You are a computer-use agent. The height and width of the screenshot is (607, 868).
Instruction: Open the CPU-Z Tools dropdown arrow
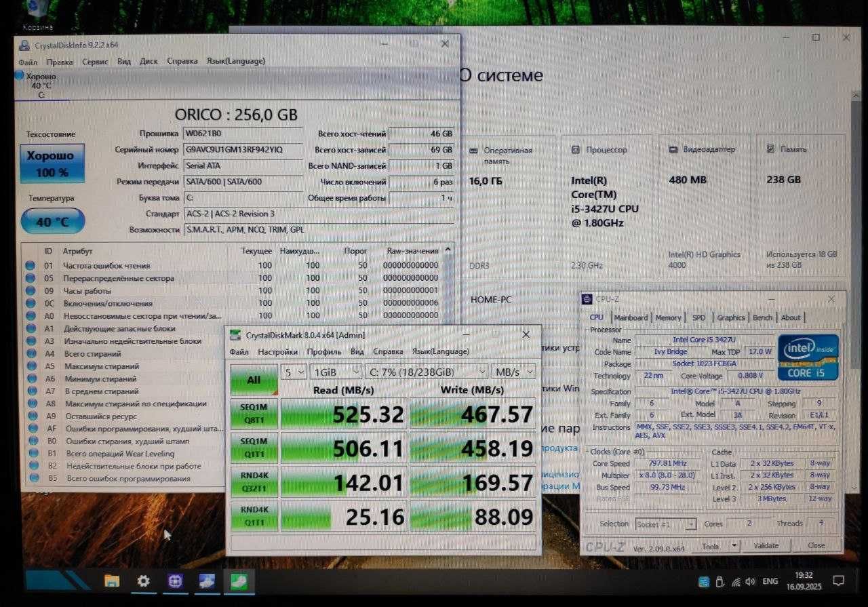tap(734, 545)
